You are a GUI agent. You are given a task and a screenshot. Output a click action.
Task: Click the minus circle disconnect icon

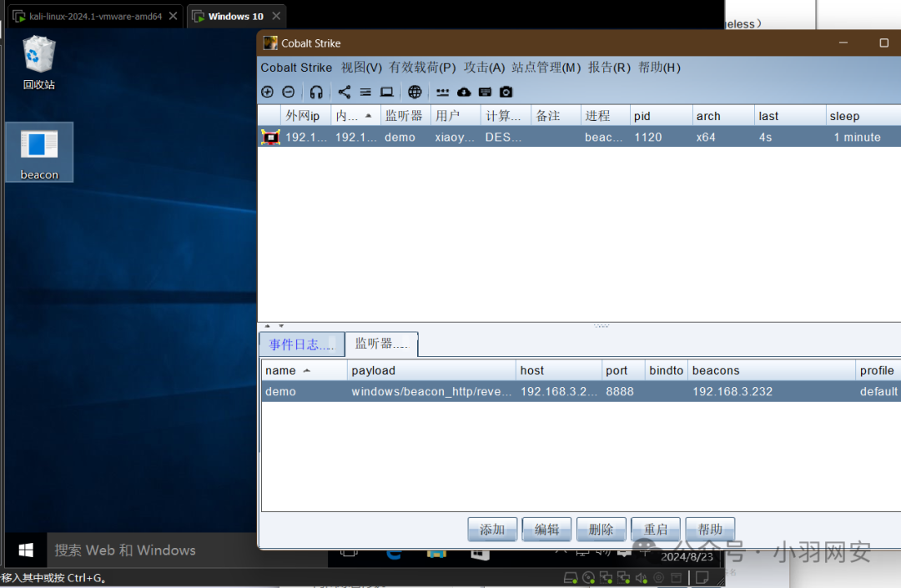(x=289, y=92)
